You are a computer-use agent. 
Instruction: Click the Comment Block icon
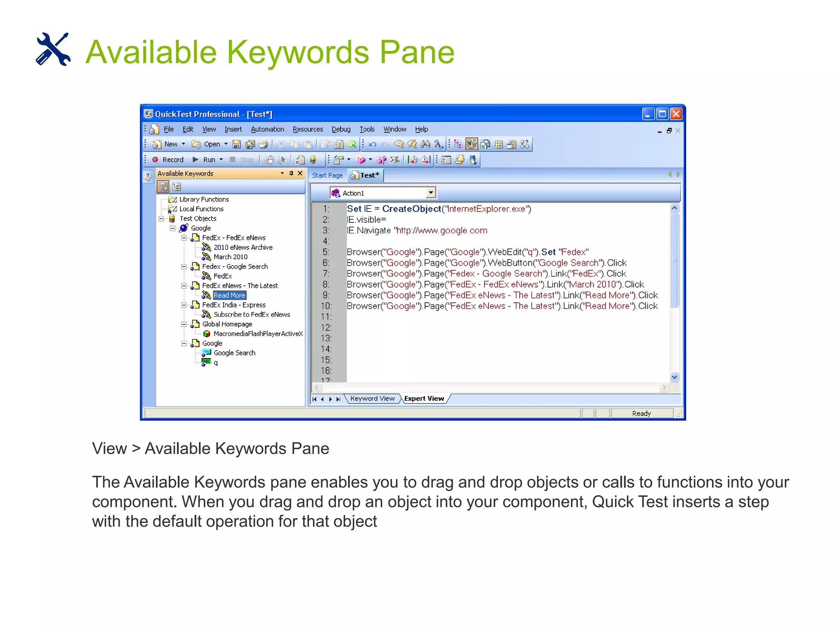(x=399, y=144)
